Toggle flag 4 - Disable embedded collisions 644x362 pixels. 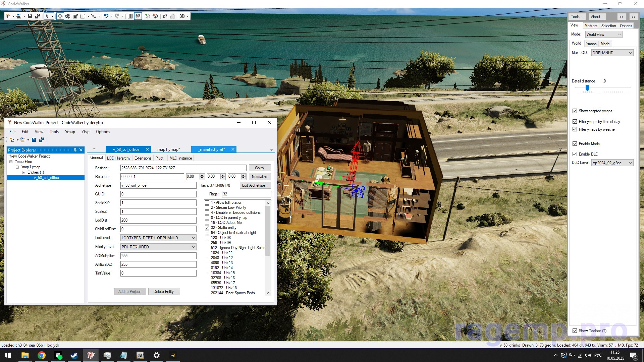(207, 213)
